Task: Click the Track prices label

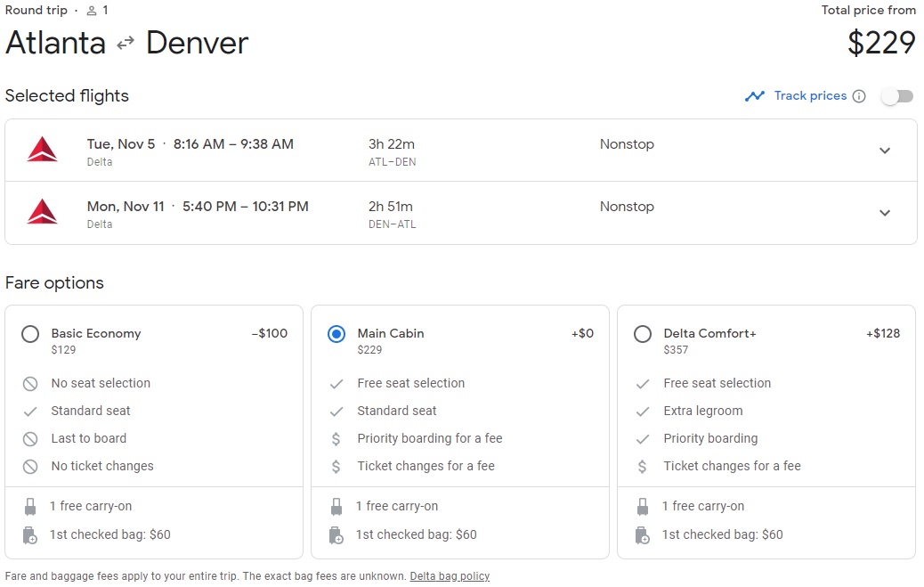Action: [810, 96]
